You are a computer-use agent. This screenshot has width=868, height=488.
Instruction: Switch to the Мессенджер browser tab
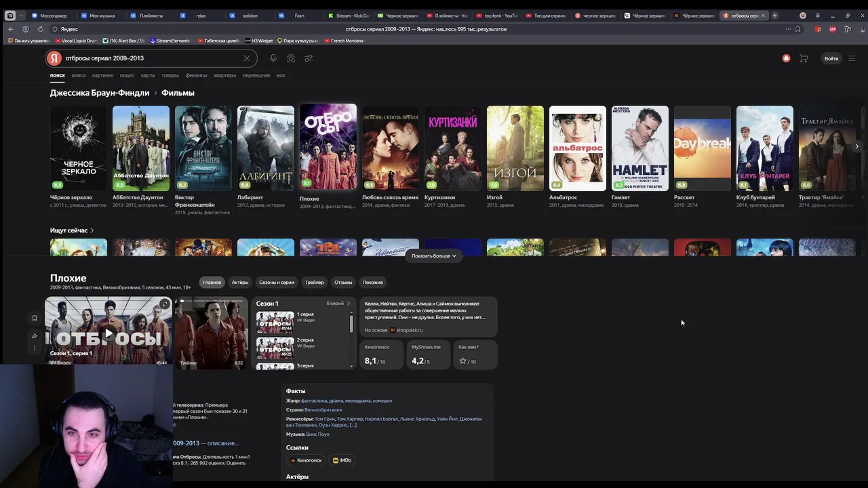coord(49,15)
